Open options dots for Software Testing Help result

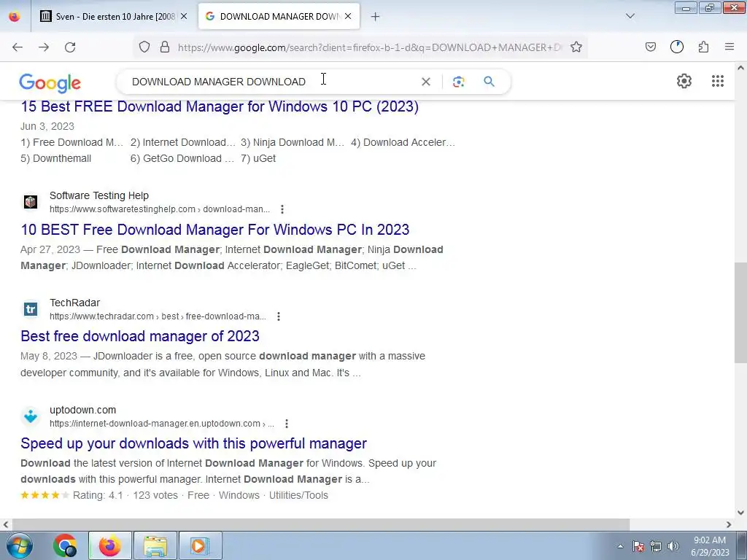click(x=282, y=209)
